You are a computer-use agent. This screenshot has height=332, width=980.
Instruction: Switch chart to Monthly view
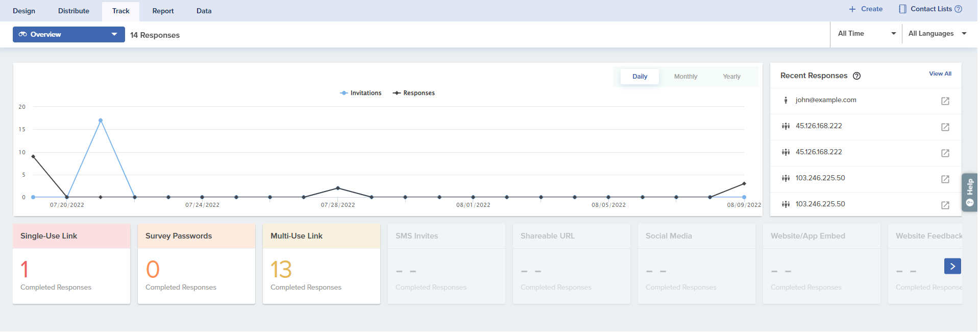click(685, 77)
